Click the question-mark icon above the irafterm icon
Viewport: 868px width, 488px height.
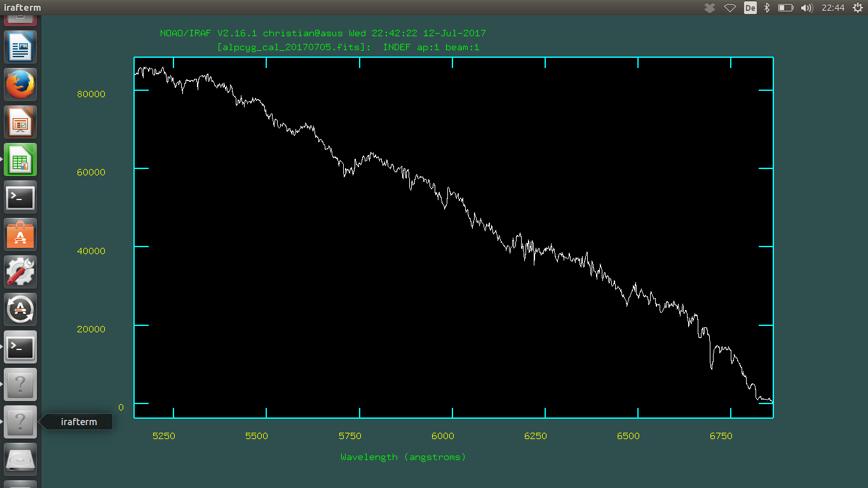(x=20, y=384)
